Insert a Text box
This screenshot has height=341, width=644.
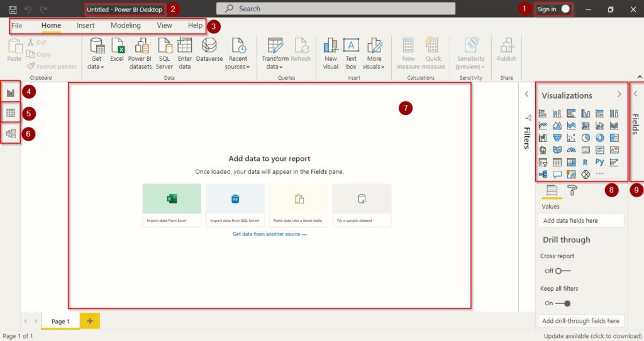[351, 54]
